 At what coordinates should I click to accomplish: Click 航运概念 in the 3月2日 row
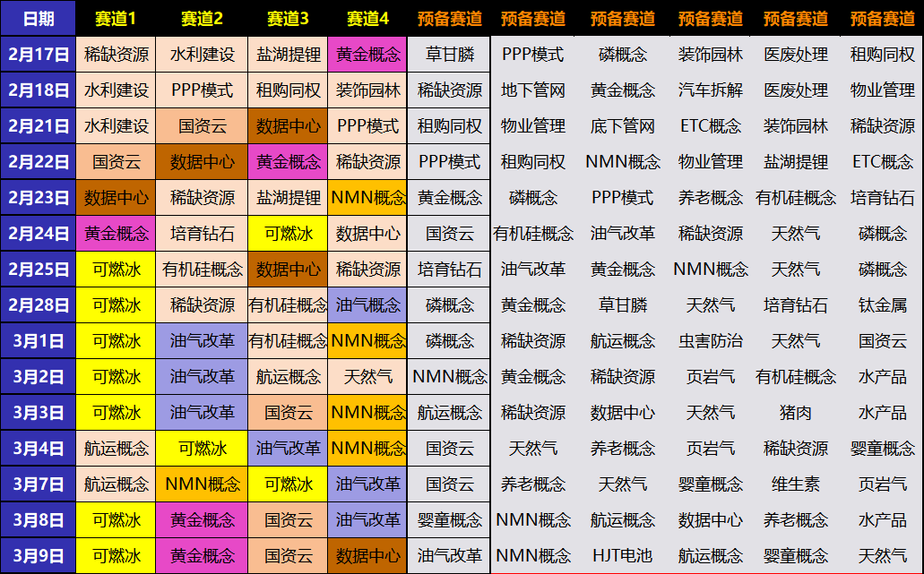pos(288,377)
